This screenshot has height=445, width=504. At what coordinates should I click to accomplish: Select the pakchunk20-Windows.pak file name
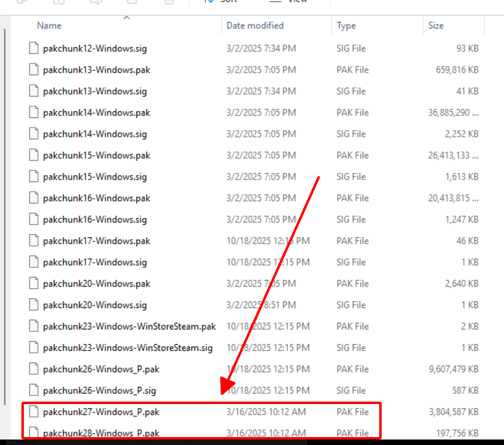[x=97, y=284]
